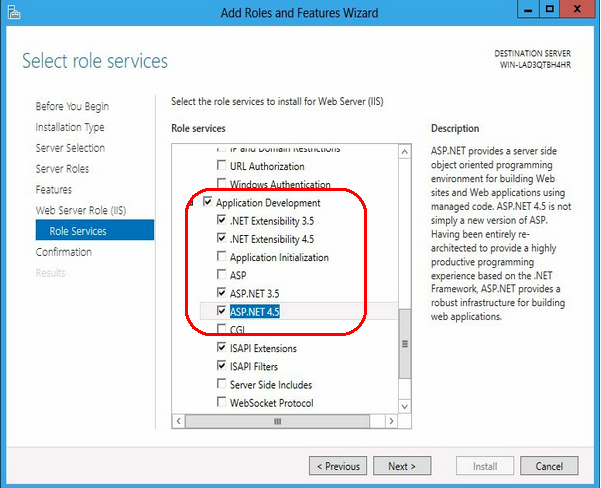601x488 pixels.
Task: Click the horizontal scroll left arrow
Action: 179,421
